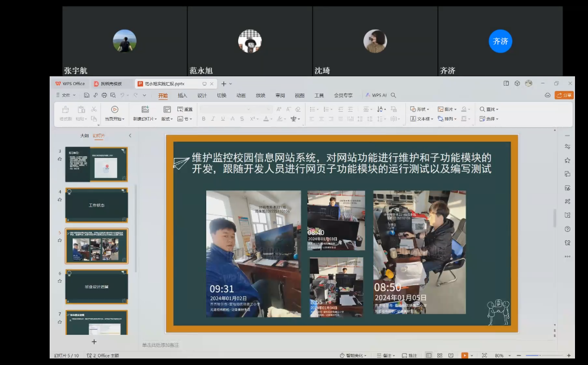Click the search magnifier icon beside WPS AI
This screenshot has height=365, width=588.
click(394, 95)
